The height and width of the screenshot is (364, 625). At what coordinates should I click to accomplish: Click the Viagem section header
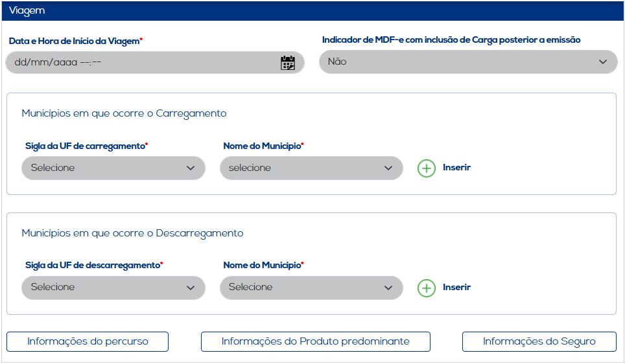(x=27, y=11)
